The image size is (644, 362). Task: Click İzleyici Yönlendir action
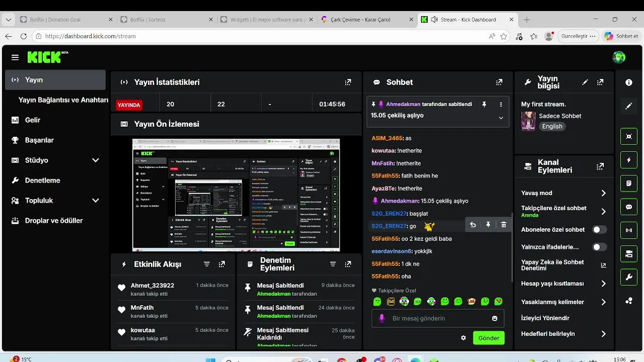click(545, 318)
